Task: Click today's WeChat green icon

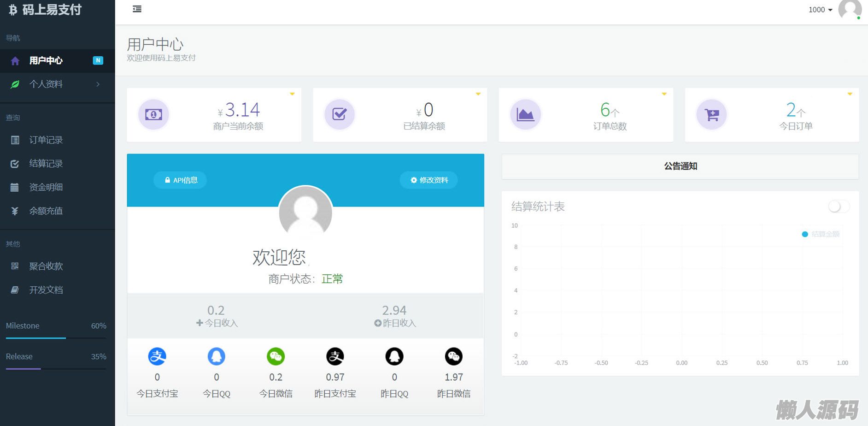Action: 276,356
